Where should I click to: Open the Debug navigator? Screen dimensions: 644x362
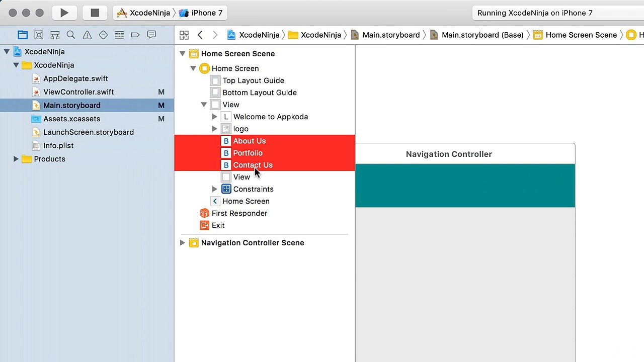119,35
